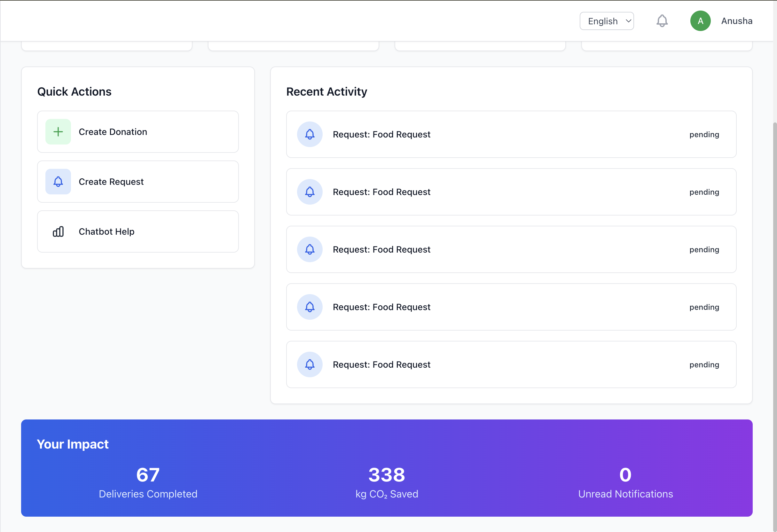Click the 67 Deliveries Completed stat
777x532 pixels.
pyautogui.click(x=148, y=482)
